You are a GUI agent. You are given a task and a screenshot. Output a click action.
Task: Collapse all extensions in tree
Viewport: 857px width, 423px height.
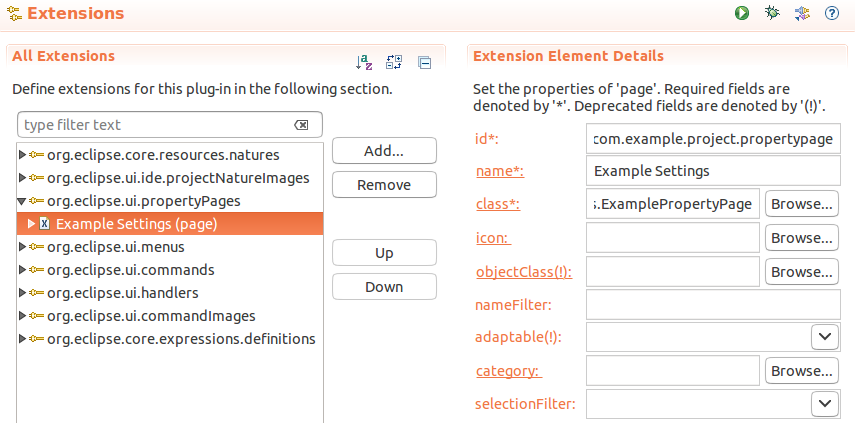424,63
